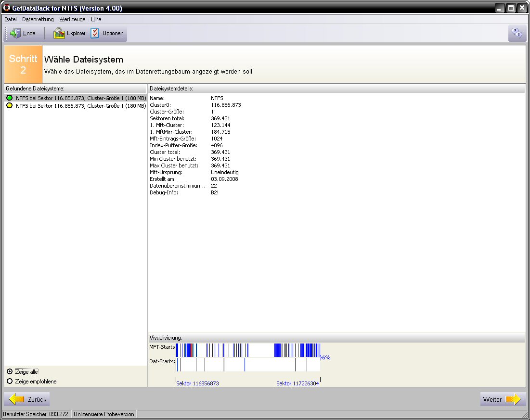Maximize the GetDataBack window

point(511,8)
